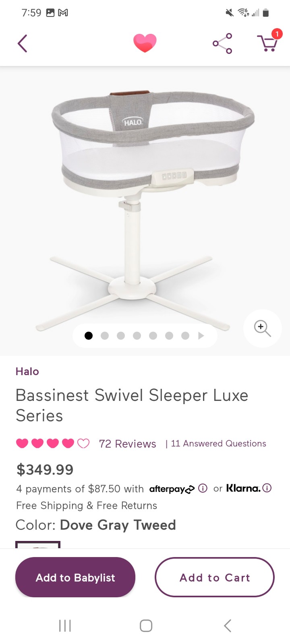The width and height of the screenshot is (290, 644).
Task: Open 72 Reviews link
Action: (128, 444)
